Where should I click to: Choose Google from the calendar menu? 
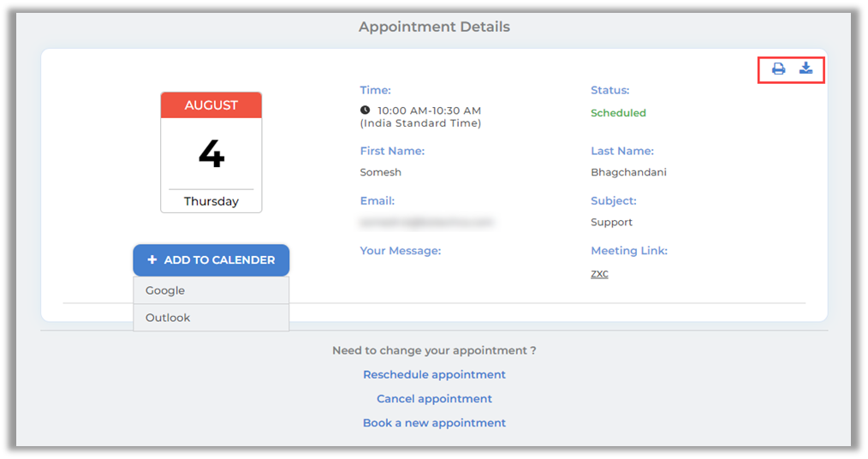165,290
